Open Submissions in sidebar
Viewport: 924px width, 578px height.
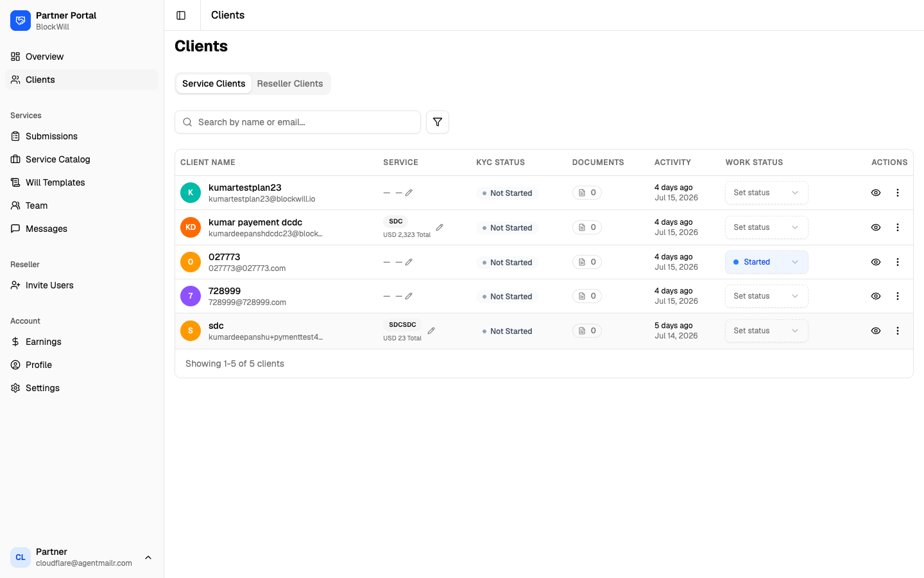pos(81,136)
